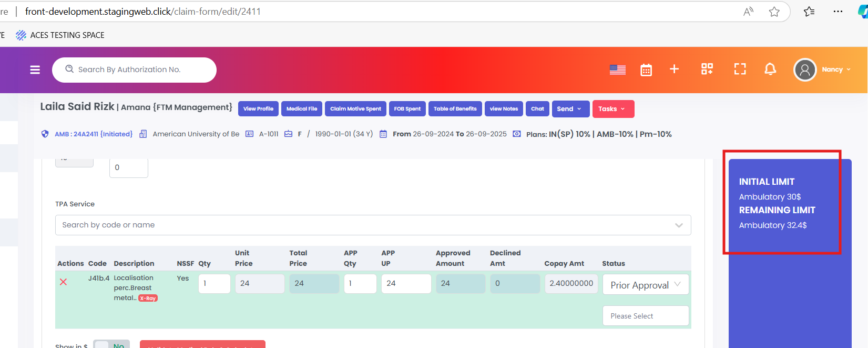Expand the Tasks dropdown
Screen dimensions: 868x348
[x=612, y=109]
